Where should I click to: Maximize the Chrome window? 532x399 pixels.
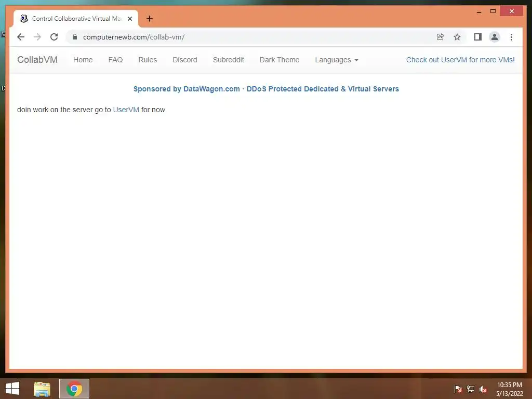(x=493, y=11)
